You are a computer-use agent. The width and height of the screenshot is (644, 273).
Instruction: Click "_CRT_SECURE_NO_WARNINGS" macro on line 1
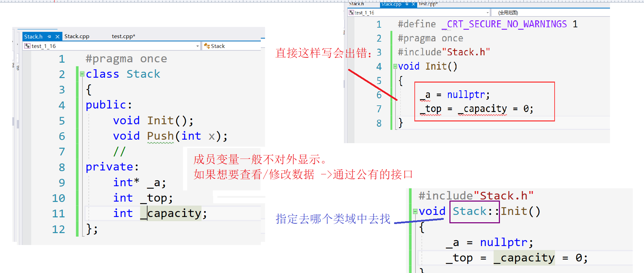(504, 24)
